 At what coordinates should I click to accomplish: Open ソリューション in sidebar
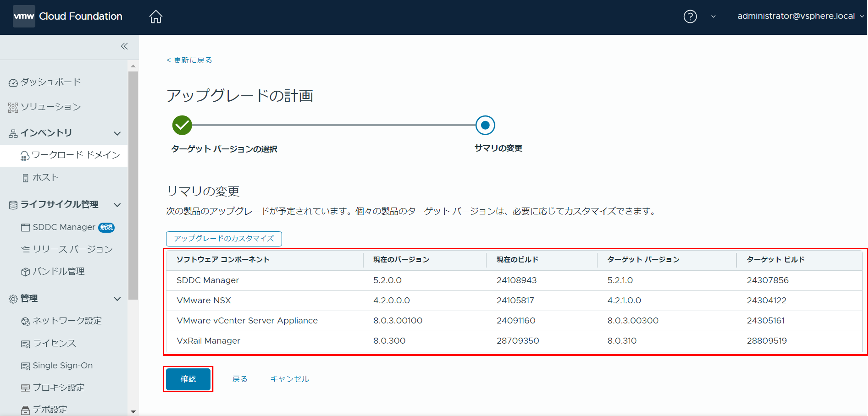pyautogui.click(x=50, y=107)
